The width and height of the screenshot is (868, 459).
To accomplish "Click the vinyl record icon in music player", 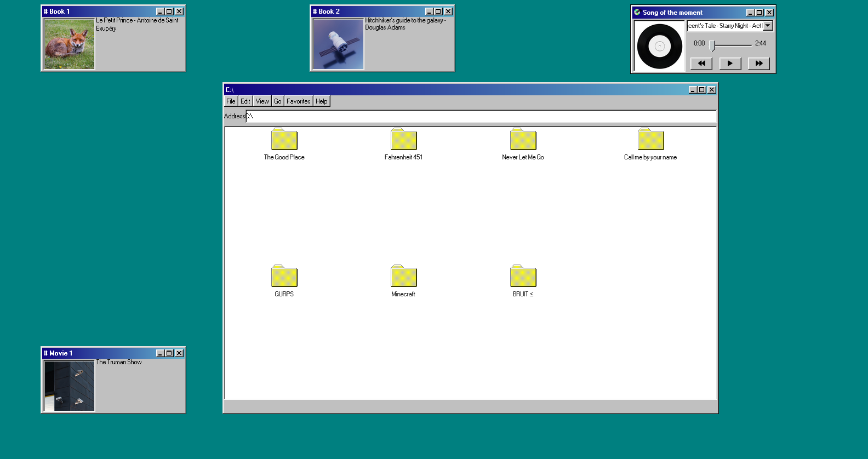I will [x=659, y=47].
